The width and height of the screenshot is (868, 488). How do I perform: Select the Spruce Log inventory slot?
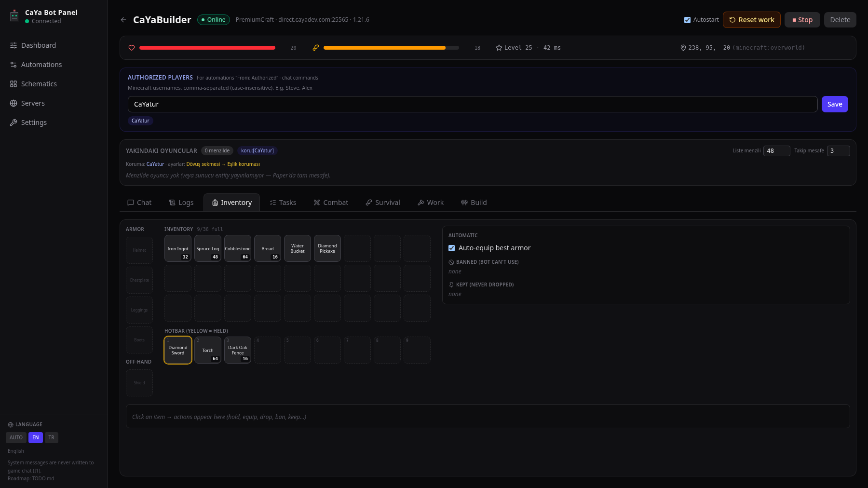point(208,248)
